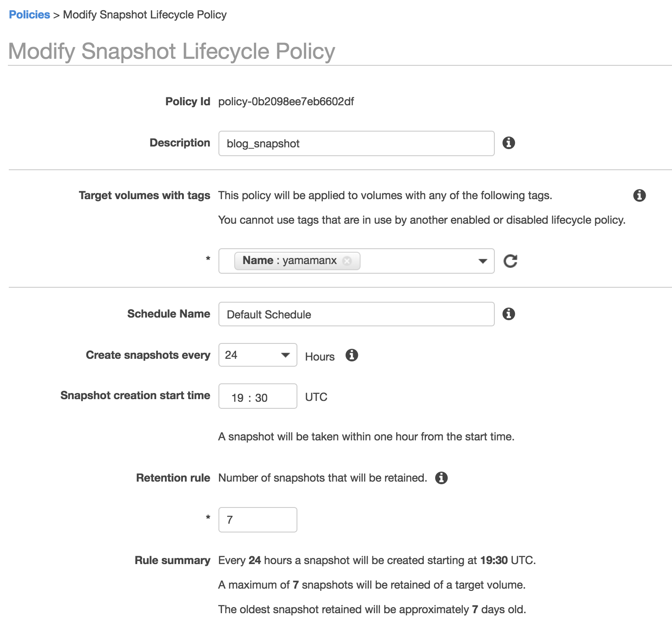The image size is (672, 636).
Task: Click the retention count field showing 7
Action: pos(258,520)
